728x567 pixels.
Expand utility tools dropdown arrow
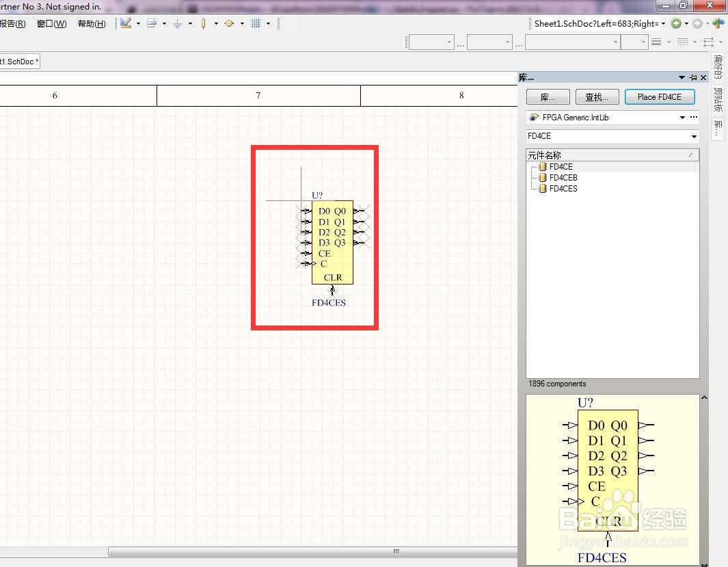coord(138,24)
